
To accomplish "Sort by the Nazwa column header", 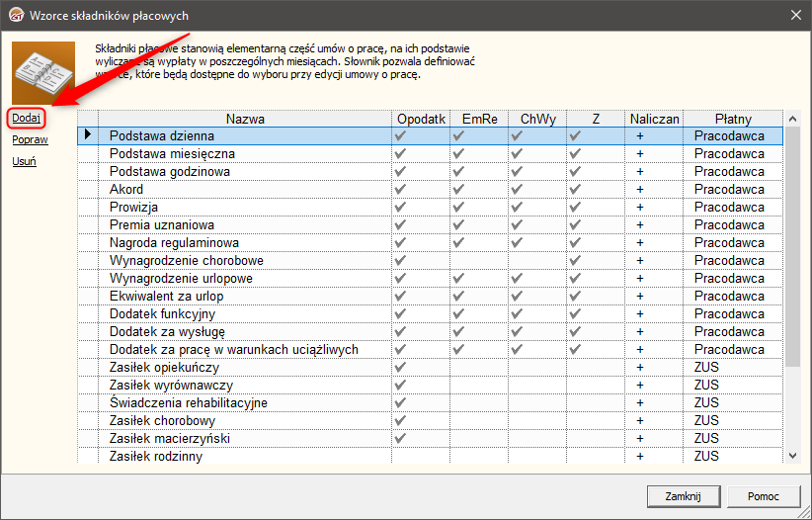I will coord(244,119).
